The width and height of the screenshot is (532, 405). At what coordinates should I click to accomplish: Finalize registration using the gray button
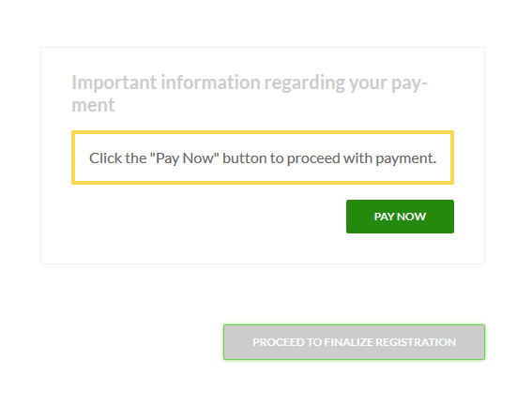click(354, 342)
